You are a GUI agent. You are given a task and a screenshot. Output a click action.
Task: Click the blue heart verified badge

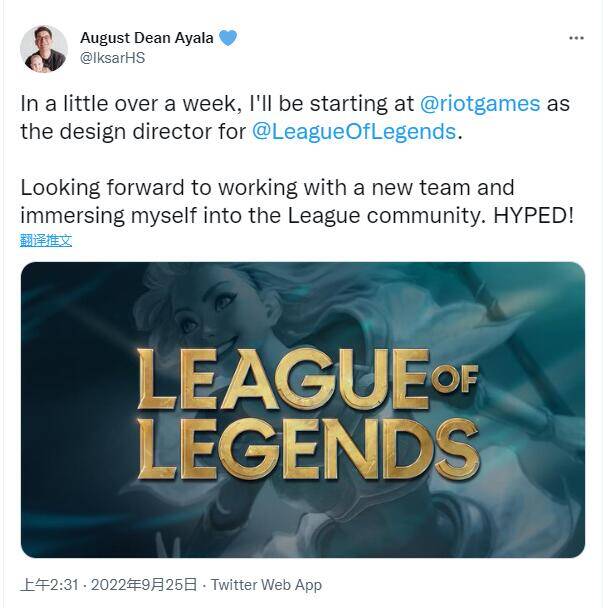(x=228, y=38)
